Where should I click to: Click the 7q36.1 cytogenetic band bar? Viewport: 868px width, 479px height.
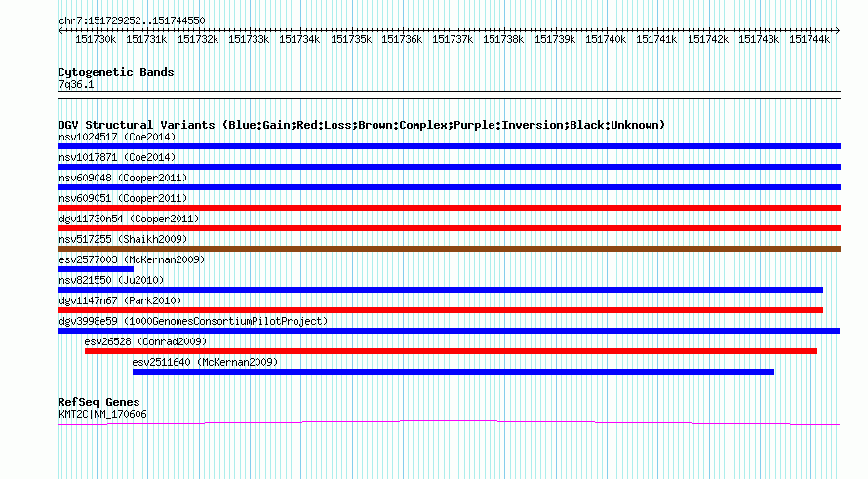pyautogui.click(x=449, y=95)
